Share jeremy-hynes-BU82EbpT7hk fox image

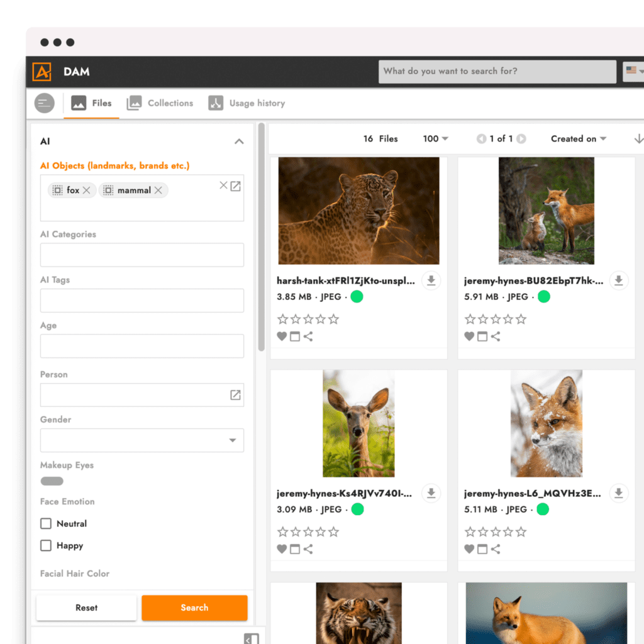tap(496, 336)
